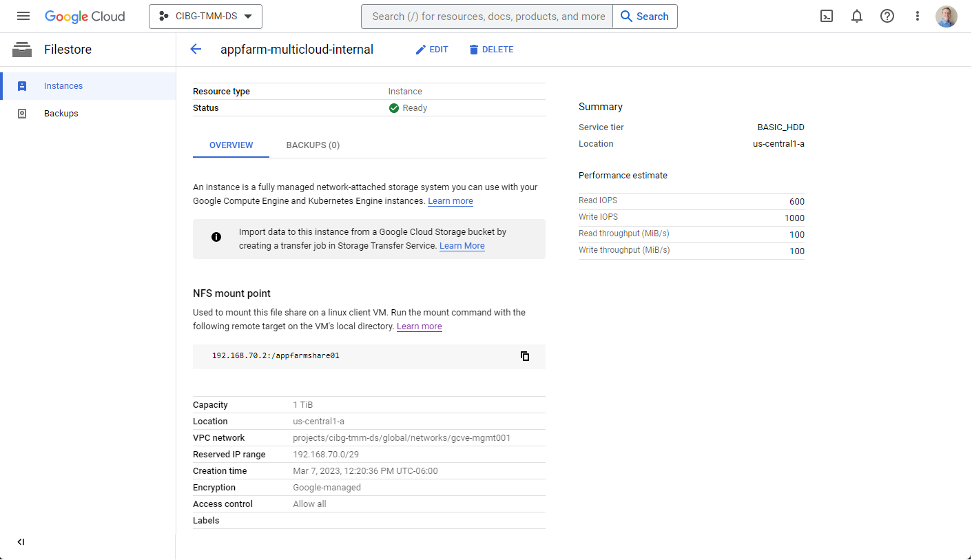Click the Reserved IP range 192.168.70.0/29
Image resolution: width=972 pixels, height=560 pixels.
coord(326,455)
